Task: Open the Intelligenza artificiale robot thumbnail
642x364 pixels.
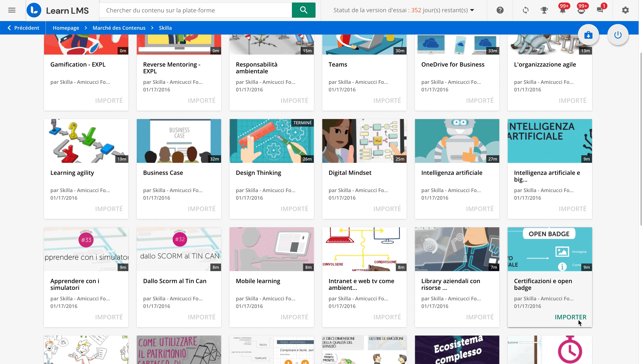Action: tap(457, 141)
